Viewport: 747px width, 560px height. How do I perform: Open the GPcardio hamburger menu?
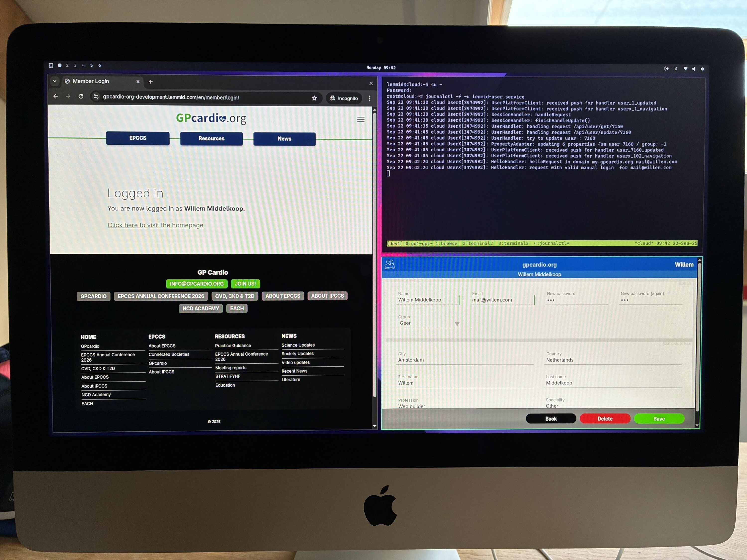click(x=361, y=119)
